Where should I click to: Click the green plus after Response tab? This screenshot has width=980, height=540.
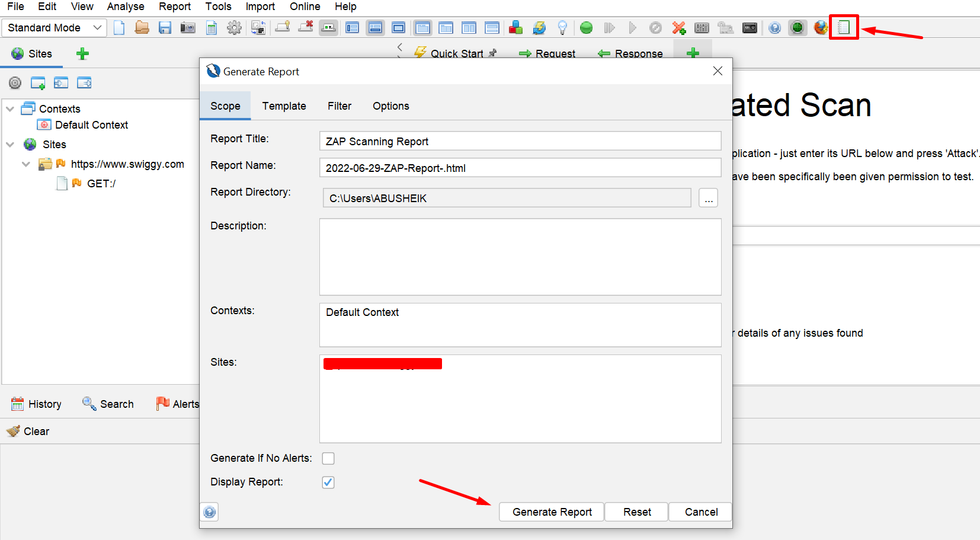point(693,53)
